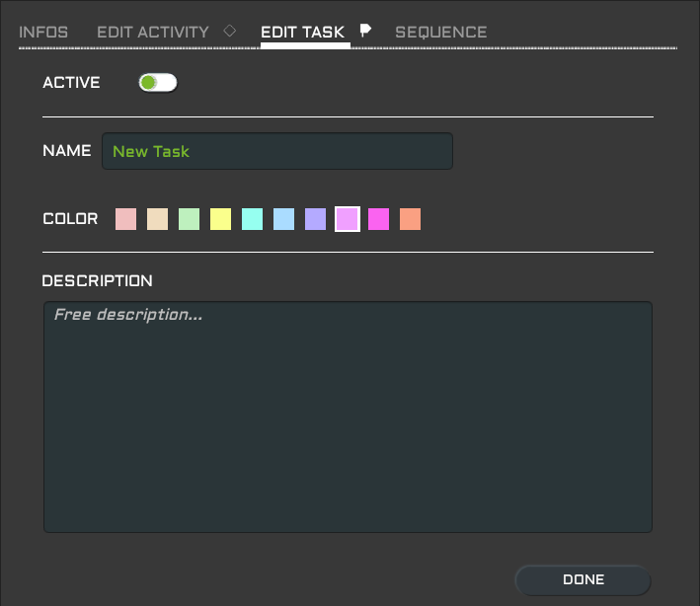Choose the beige color swatch
The width and height of the screenshot is (700, 606).
[158, 219]
